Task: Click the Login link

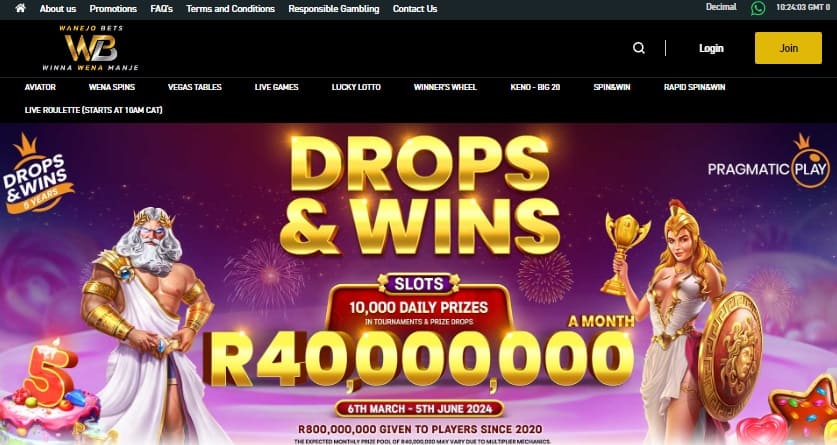Action: 711,48
